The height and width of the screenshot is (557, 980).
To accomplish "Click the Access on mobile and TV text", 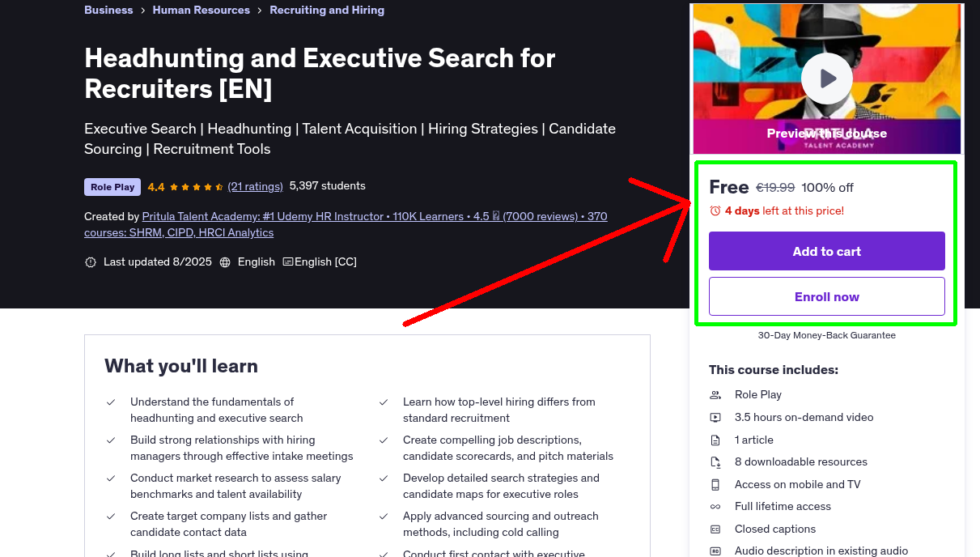I will [798, 485].
